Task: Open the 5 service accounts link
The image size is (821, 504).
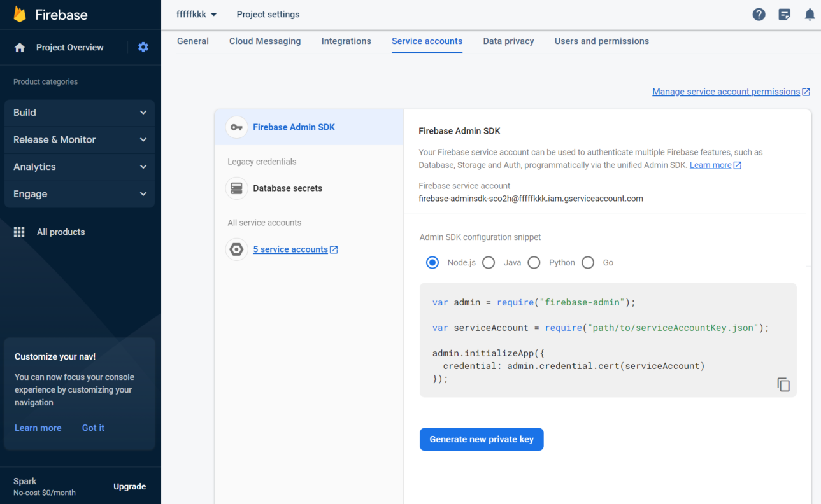Action: tap(290, 249)
